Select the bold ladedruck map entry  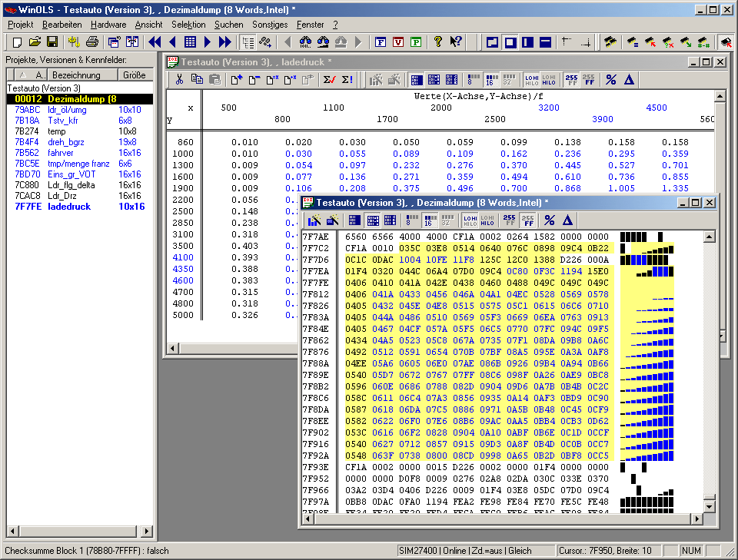tap(79, 207)
